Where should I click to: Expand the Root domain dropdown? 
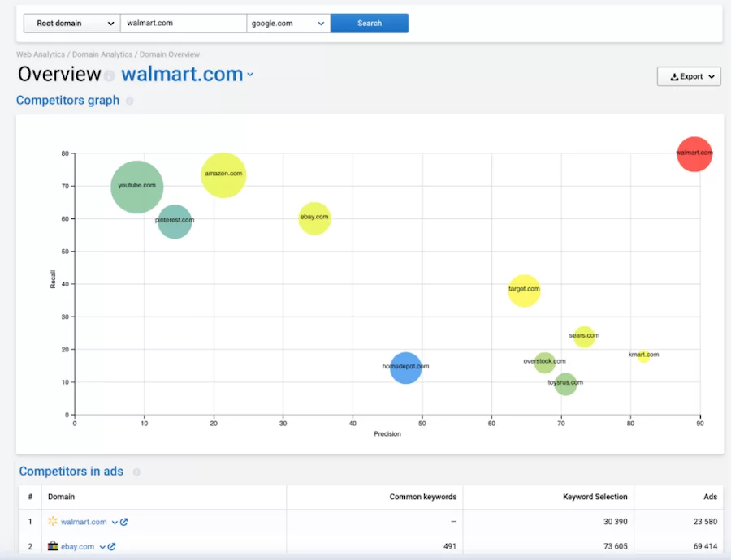point(71,24)
